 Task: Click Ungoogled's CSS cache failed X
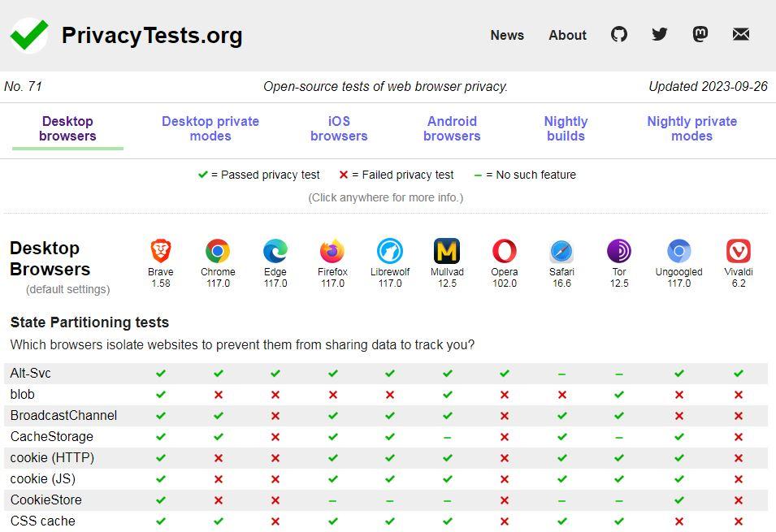679,521
